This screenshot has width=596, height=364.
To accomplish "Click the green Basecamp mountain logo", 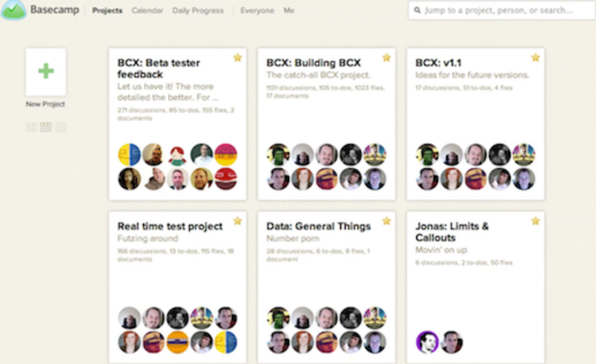I will (x=14, y=9).
